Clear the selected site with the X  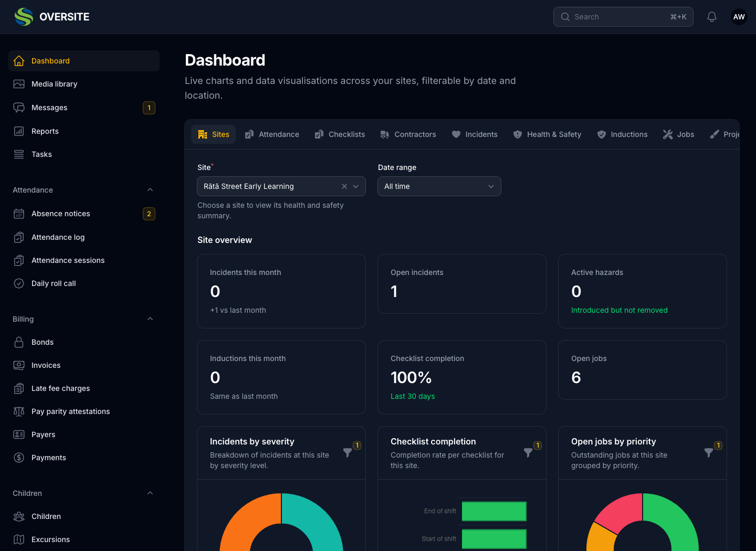(x=344, y=186)
